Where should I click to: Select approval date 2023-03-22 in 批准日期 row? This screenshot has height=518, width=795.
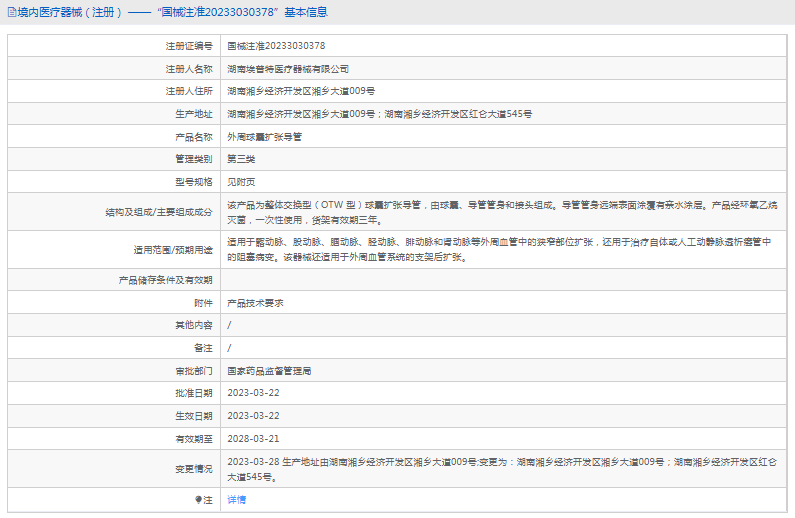tap(254, 393)
